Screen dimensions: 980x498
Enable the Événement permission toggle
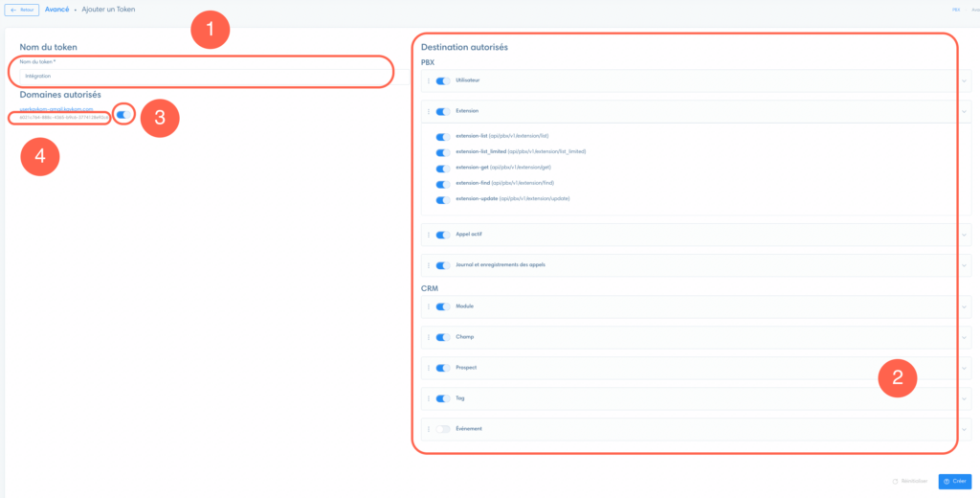pyautogui.click(x=442, y=429)
